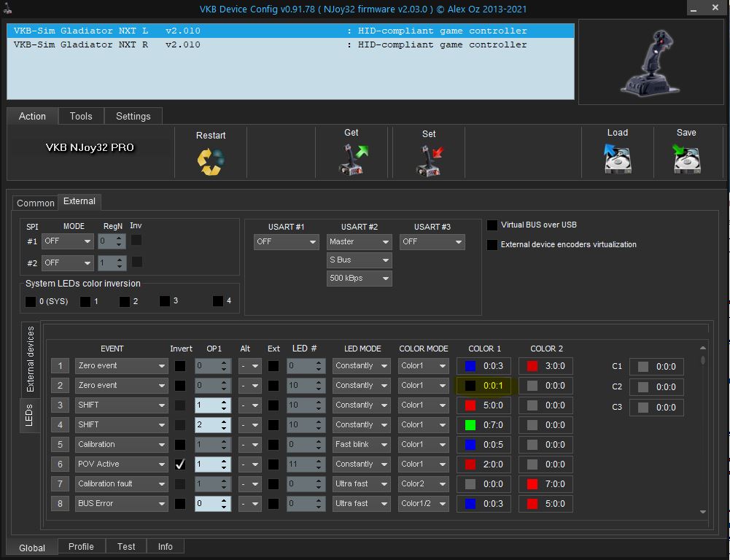Switch to the External tab
Screen dimensions: 730x560
[79, 201]
